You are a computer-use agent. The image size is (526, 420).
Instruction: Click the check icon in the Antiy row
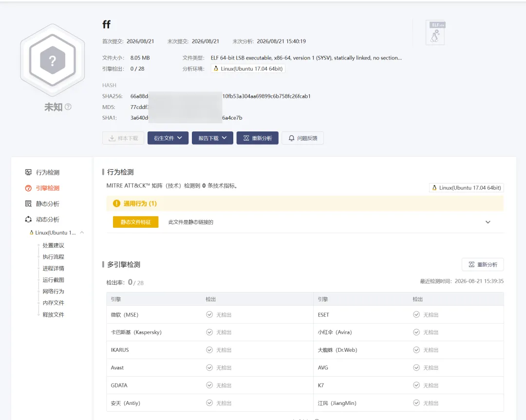coord(209,403)
